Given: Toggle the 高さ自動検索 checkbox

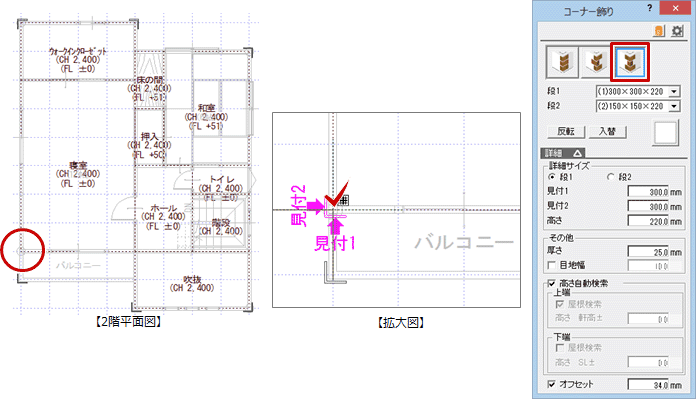Looking at the screenshot, I should (x=552, y=283).
